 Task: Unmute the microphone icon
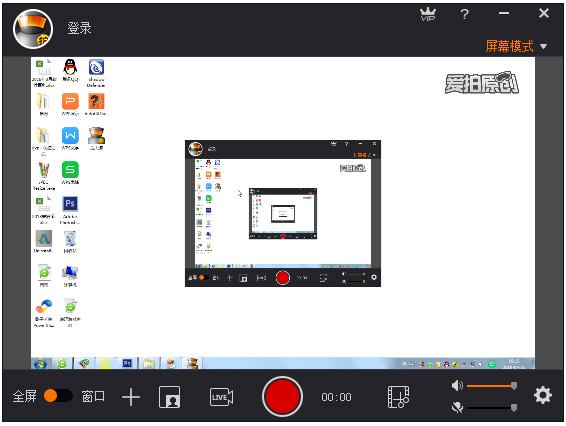(x=457, y=408)
